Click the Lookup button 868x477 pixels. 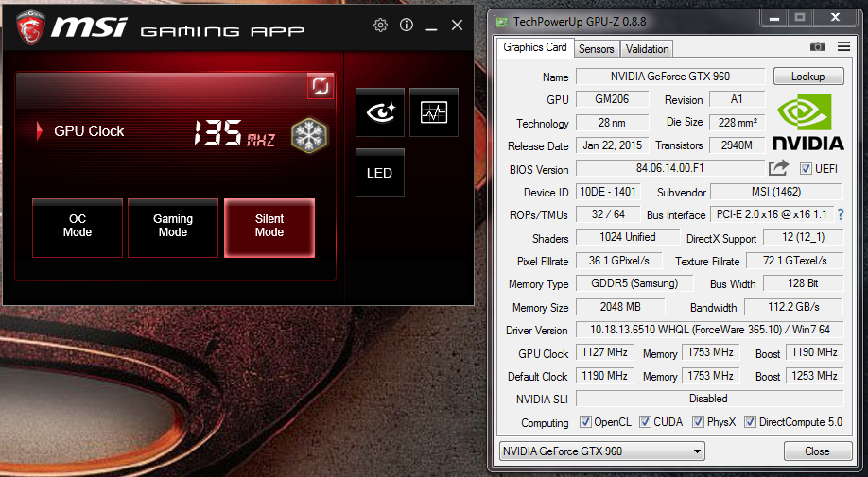pyautogui.click(x=808, y=77)
